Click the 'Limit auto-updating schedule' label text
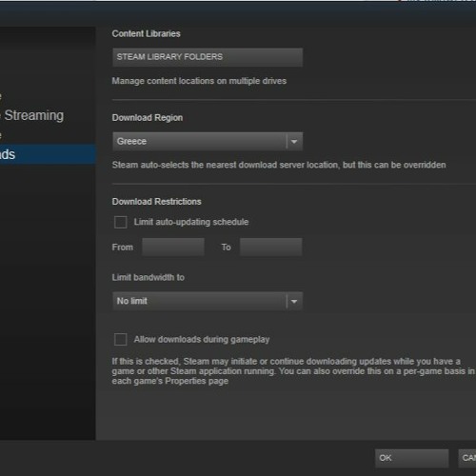Image resolution: width=476 pixels, height=476 pixels. click(x=191, y=222)
